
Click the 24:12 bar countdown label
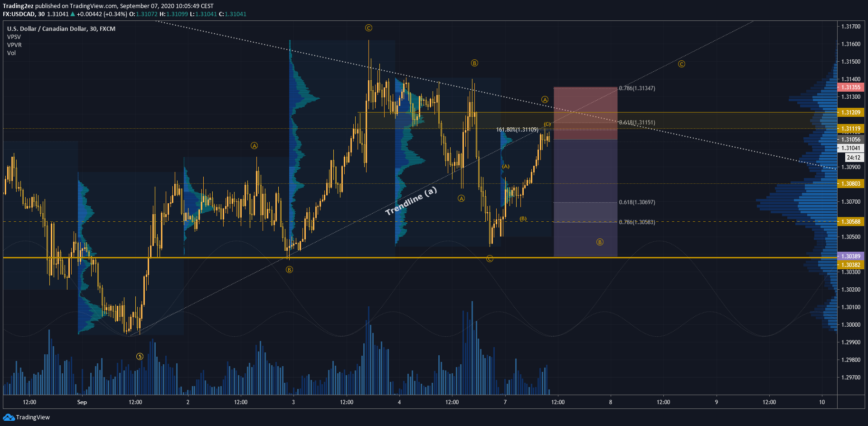pos(853,158)
